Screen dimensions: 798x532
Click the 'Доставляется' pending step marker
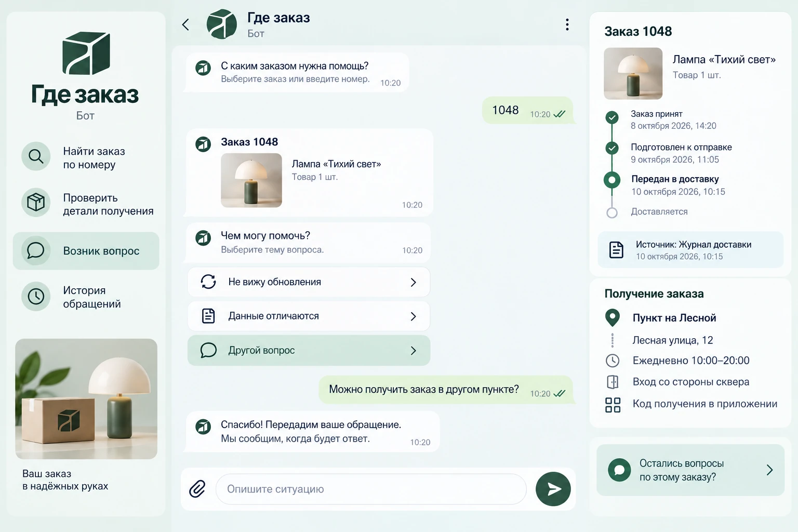click(612, 212)
